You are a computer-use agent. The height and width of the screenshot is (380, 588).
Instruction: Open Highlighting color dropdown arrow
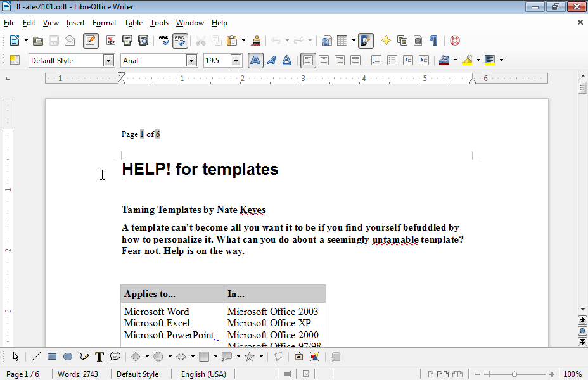tap(478, 60)
